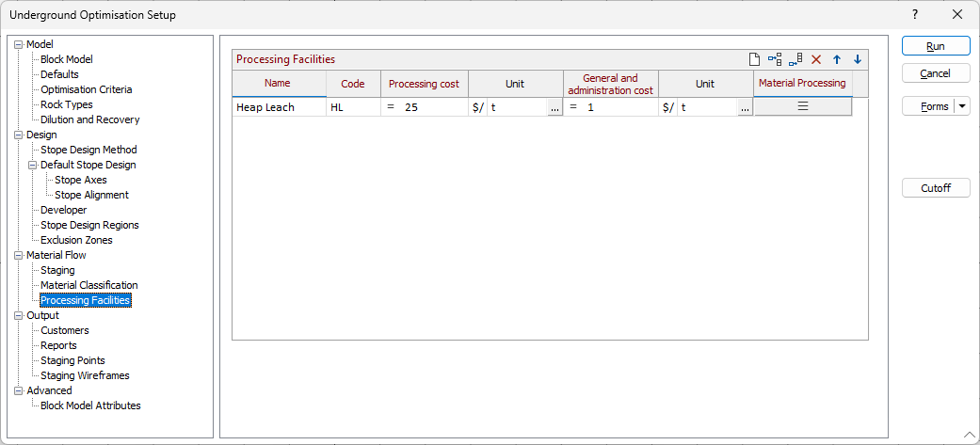
Task: Open Customers under Output
Action: click(x=65, y=330)
